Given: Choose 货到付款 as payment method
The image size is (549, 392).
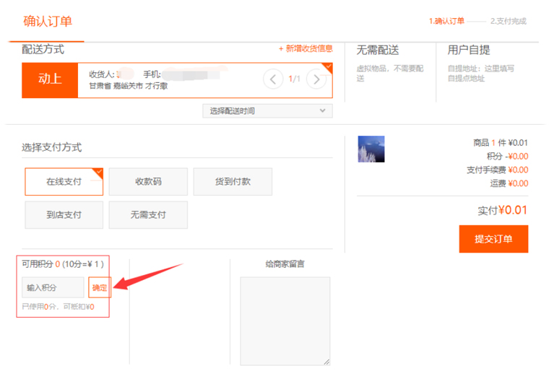Looking at the screenshot, I should (x=233, y=182).
